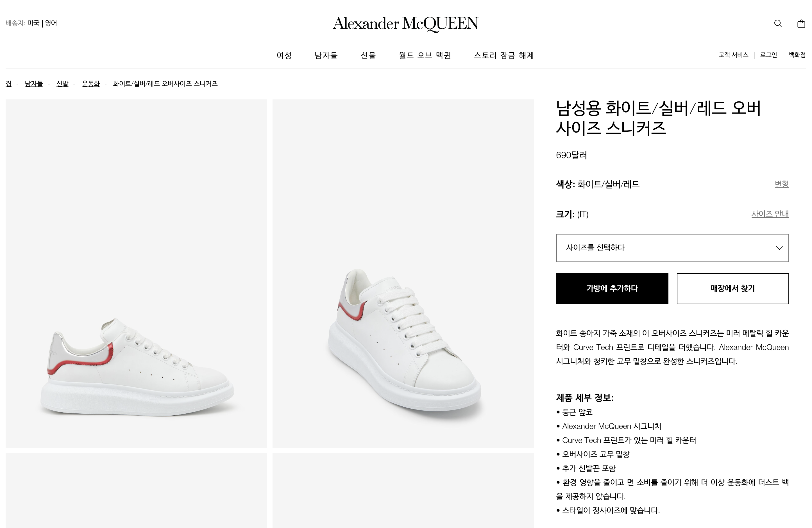Click the 운동화 breadcrumb link
The height and width of the screenshot is (528, 812).
[91, 84]
